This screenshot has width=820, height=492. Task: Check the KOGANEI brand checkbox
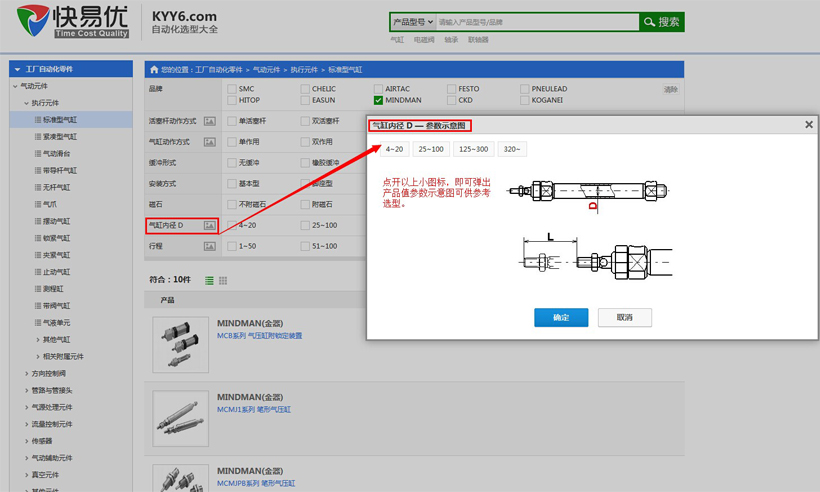525,100
